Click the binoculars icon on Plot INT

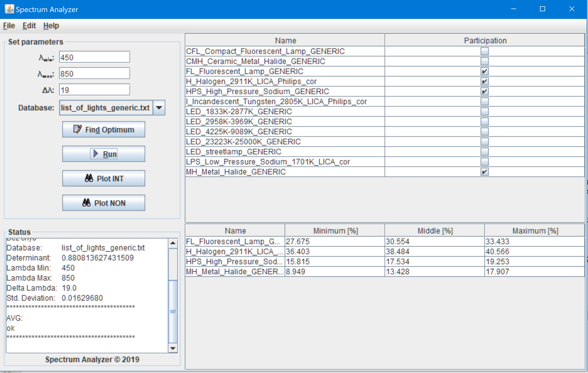click(x=89, y=178)
